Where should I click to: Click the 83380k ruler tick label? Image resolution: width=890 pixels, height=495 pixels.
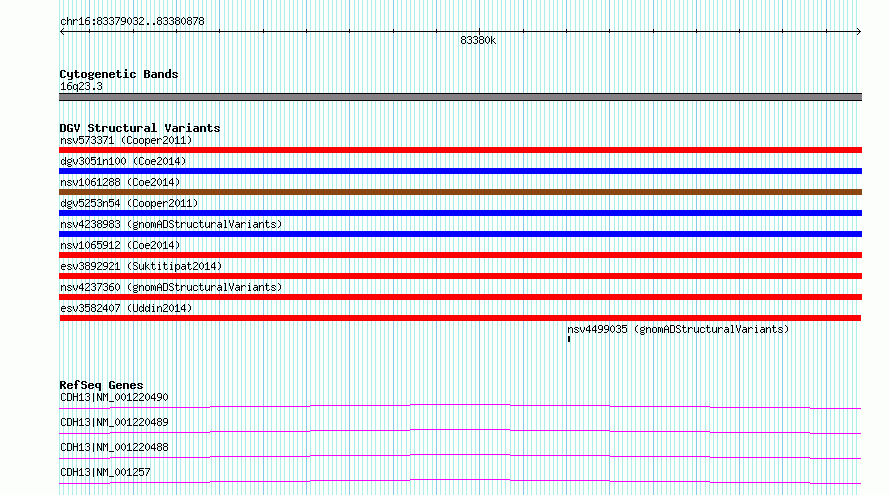[478, 40]
